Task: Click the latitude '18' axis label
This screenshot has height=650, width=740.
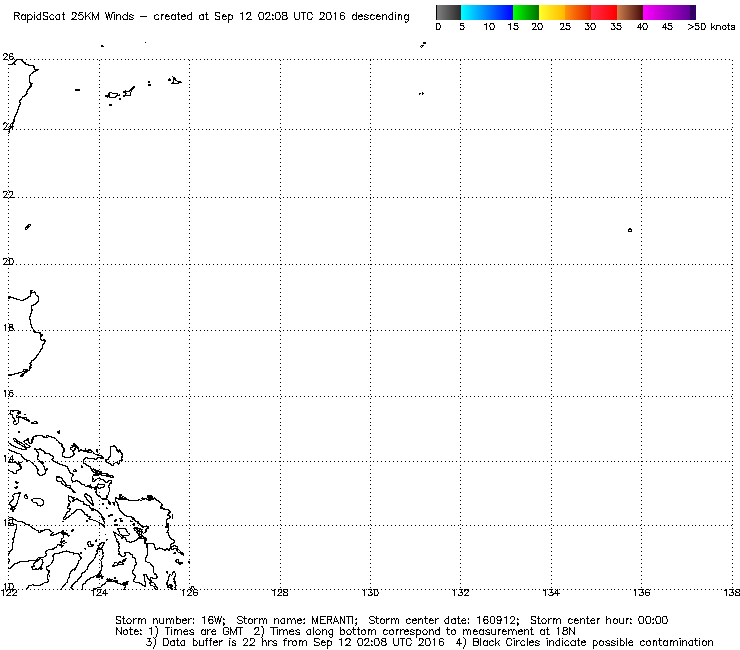Action: [x=8, y=328]
